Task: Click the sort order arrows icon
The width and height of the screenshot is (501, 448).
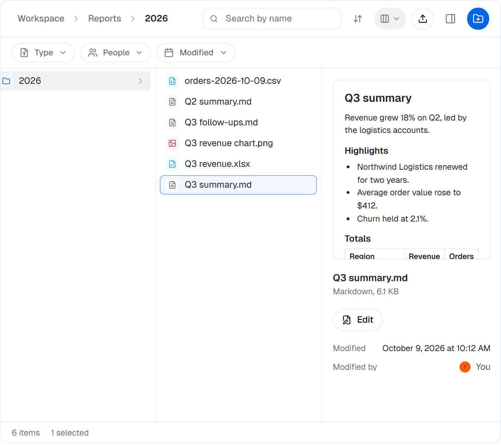Action: click(x=358, y=19)
